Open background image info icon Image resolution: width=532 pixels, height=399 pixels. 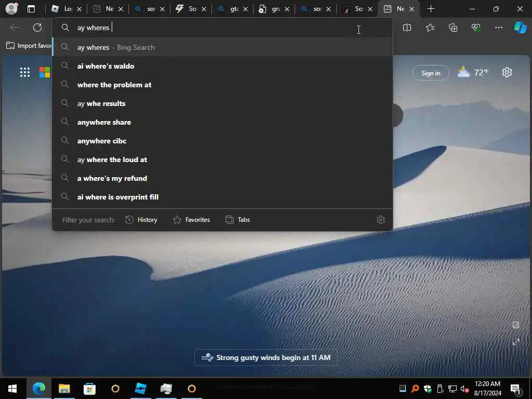(516, 325)
